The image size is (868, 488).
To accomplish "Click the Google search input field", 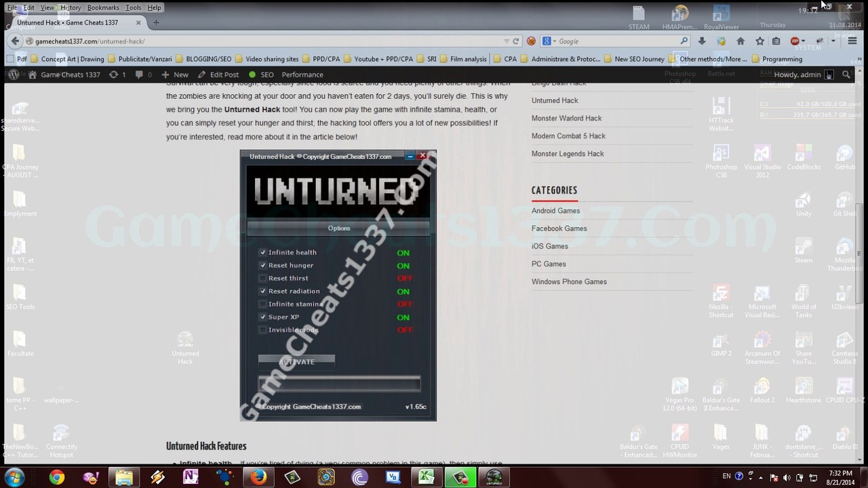I will click(x=617, y=41).
